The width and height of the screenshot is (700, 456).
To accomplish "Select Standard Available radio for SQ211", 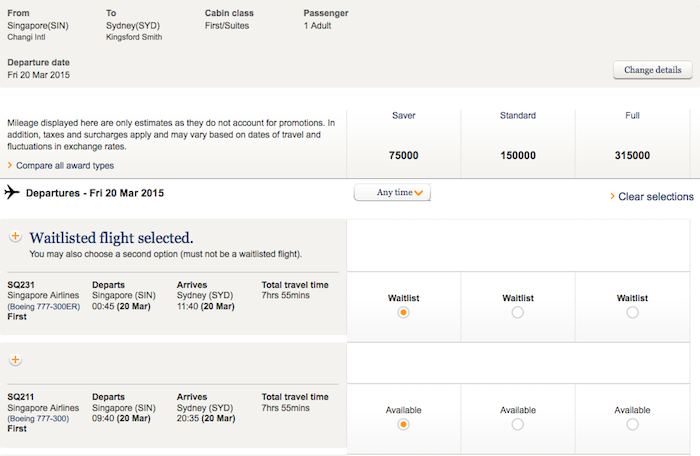I will click(x=517, y=424).
